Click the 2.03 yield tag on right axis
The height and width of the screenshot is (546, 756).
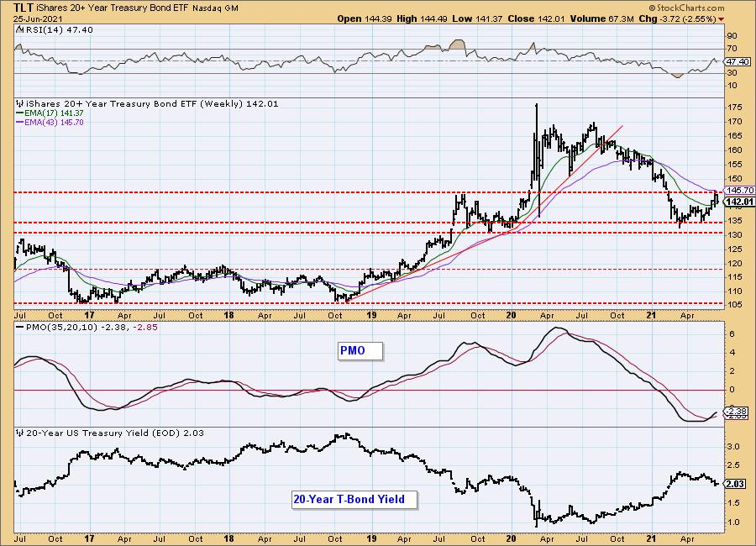(736, 484)
